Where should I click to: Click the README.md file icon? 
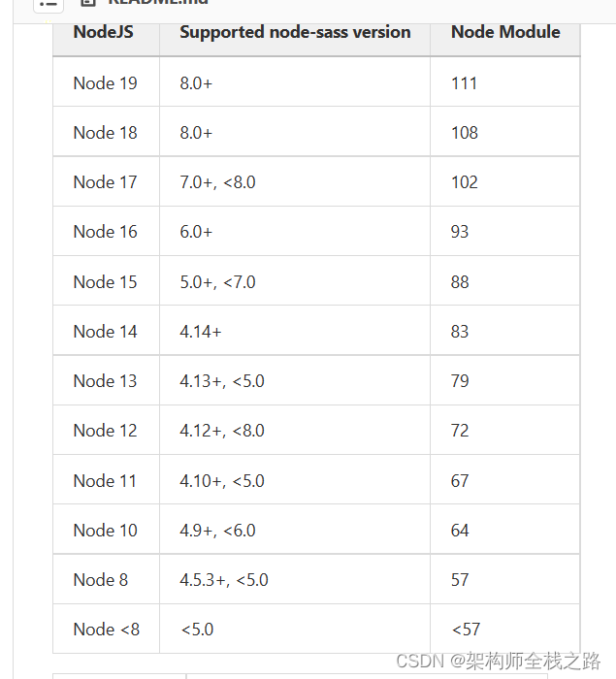(x=88, y=3)
